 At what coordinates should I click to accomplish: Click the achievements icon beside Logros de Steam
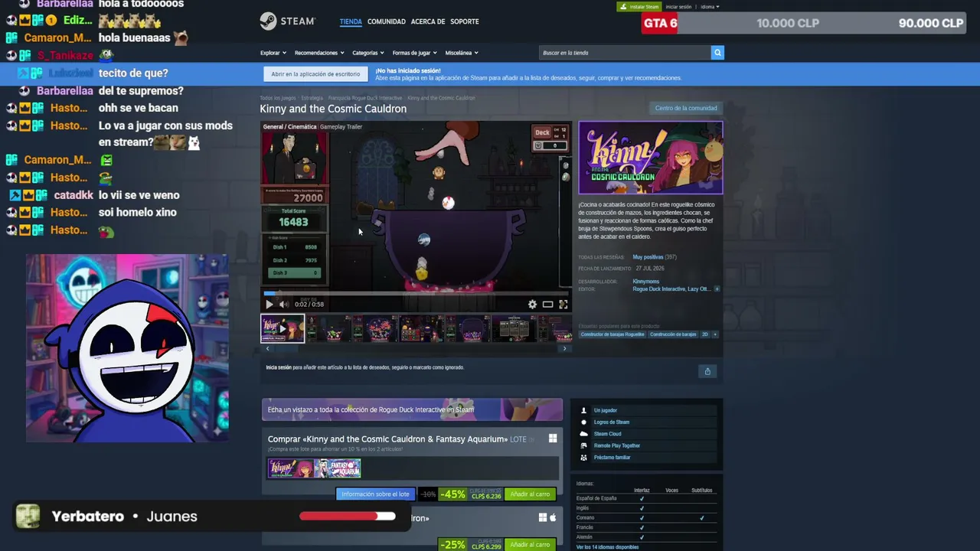tap(584, 422)
